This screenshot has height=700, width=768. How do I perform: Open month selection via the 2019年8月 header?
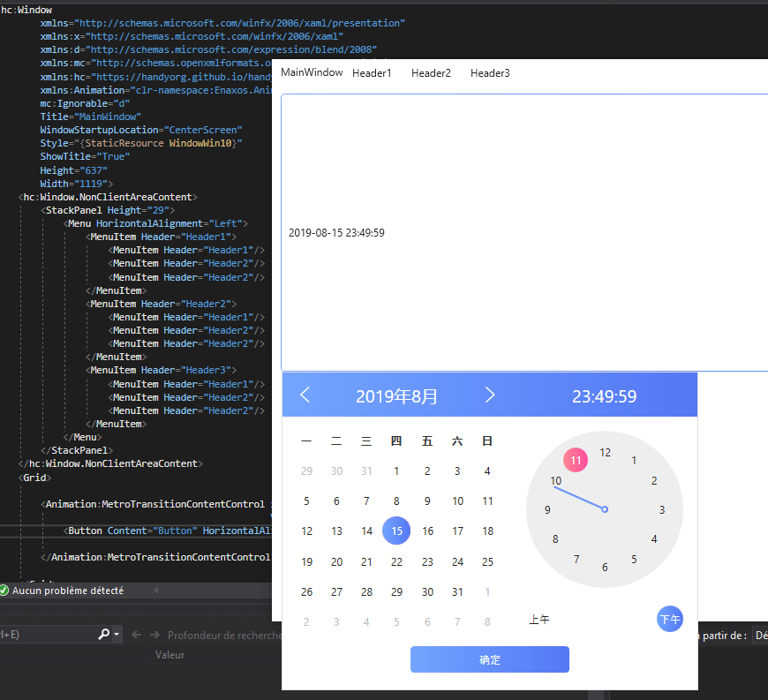(396, 395)
